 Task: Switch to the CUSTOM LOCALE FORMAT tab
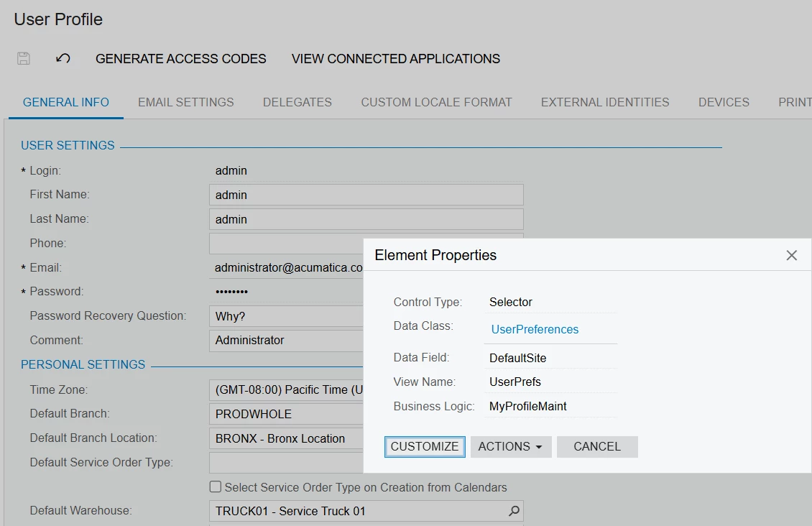click(436, 102)
